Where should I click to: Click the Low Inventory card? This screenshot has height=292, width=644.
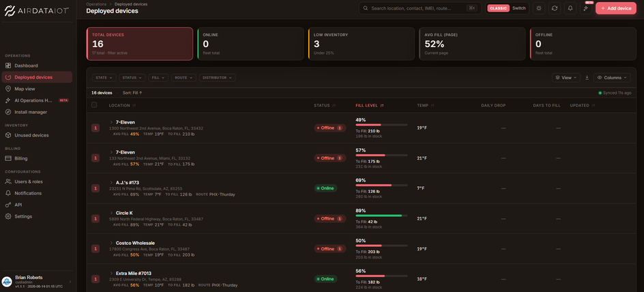(x=362, y=44)
